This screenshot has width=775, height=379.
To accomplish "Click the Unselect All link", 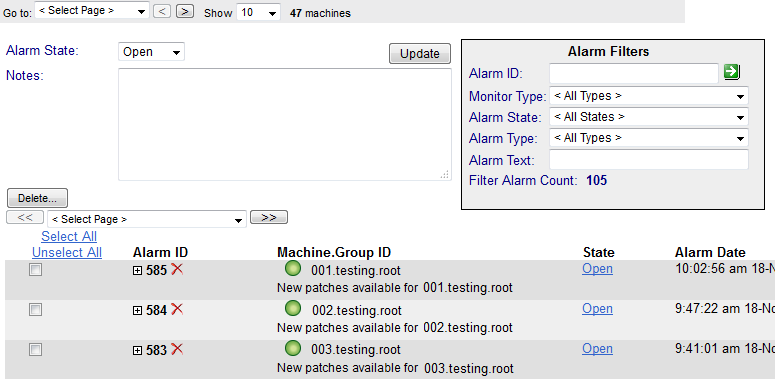I will pyautogui.click(x=67, y=253).
